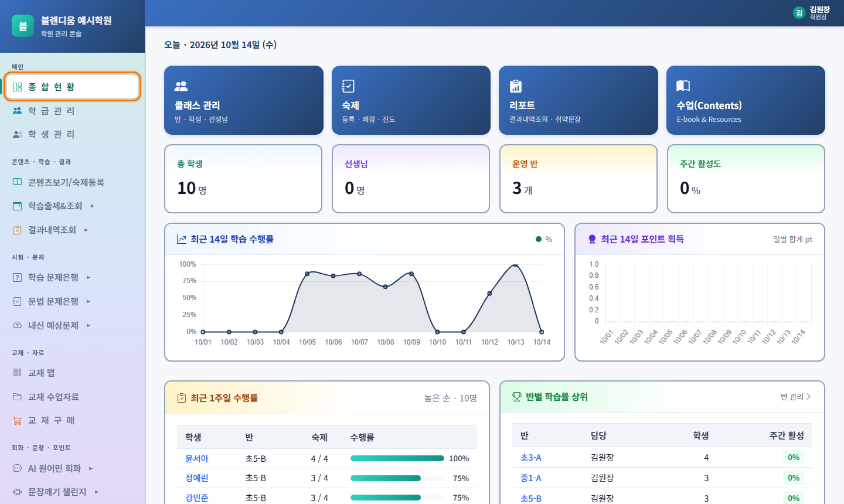This screenshot has height=504, width=844.
Task: Click the 학생관리 person icon
Action: 18,134
